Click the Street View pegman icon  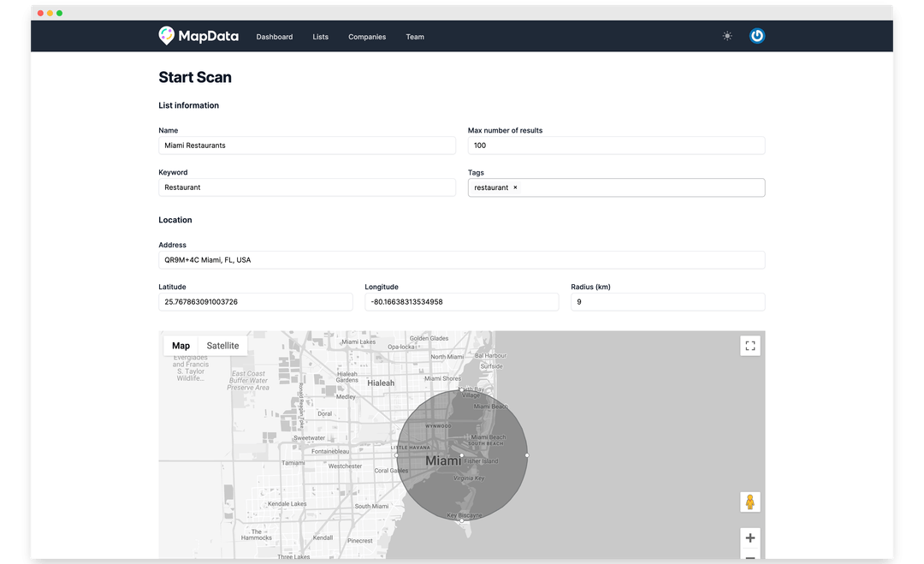click(750, 502)
